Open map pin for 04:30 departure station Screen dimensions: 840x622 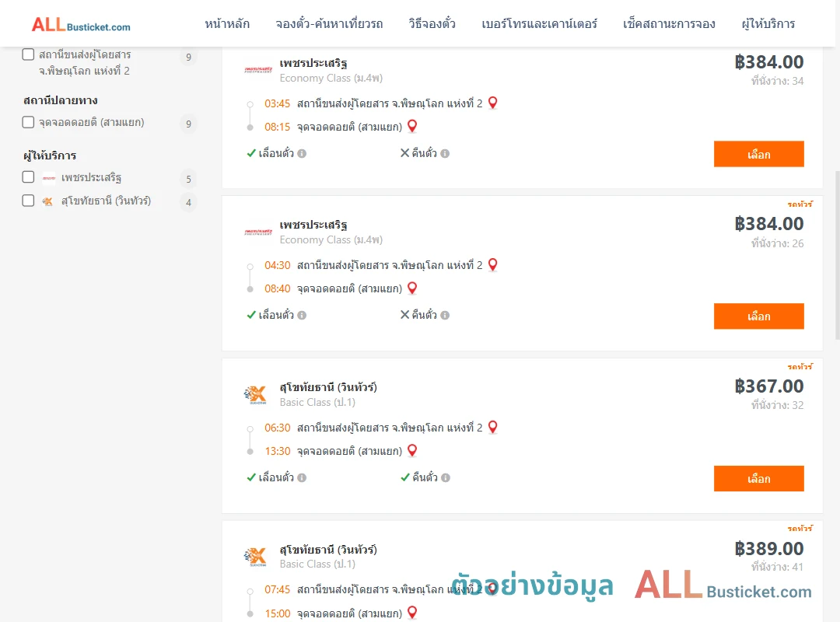[x=493, y=264]
